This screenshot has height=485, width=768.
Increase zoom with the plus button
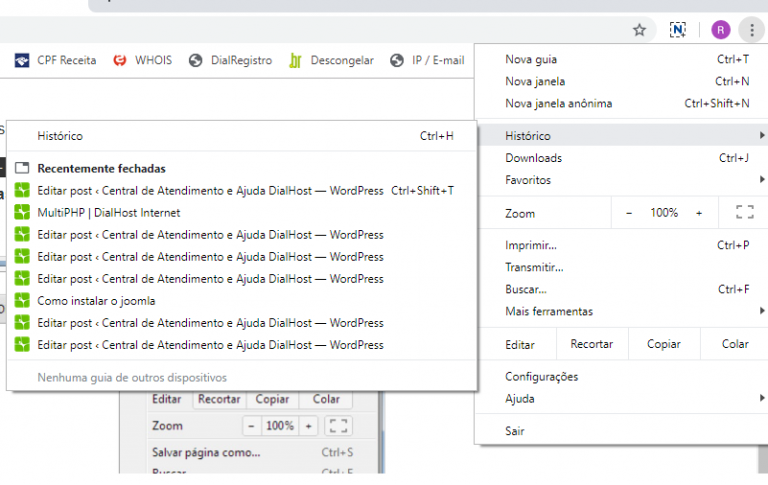(x=699, y=213)
